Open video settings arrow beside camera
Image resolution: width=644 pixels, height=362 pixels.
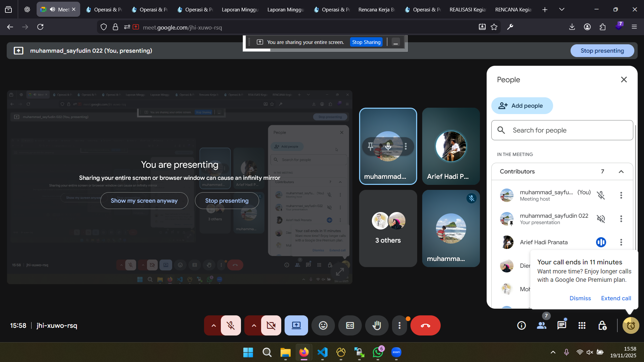(254, 325)
